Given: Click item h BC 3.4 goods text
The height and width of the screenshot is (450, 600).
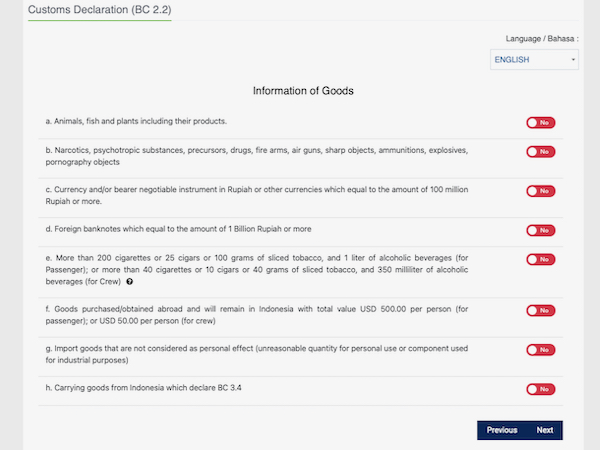Looking at the screenshot, I should click(143, 388).
